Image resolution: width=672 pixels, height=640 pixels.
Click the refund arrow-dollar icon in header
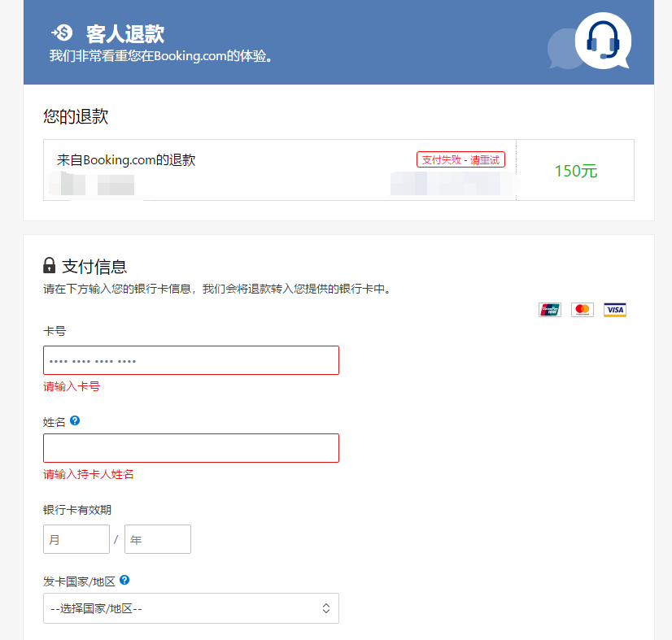[x=62, y=33]
